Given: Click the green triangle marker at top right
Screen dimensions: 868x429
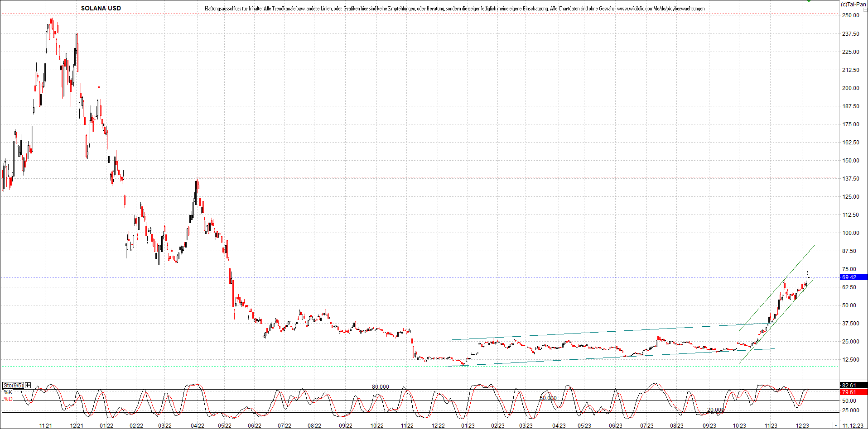Looking at the screenshot, I should tap(809, 1).
